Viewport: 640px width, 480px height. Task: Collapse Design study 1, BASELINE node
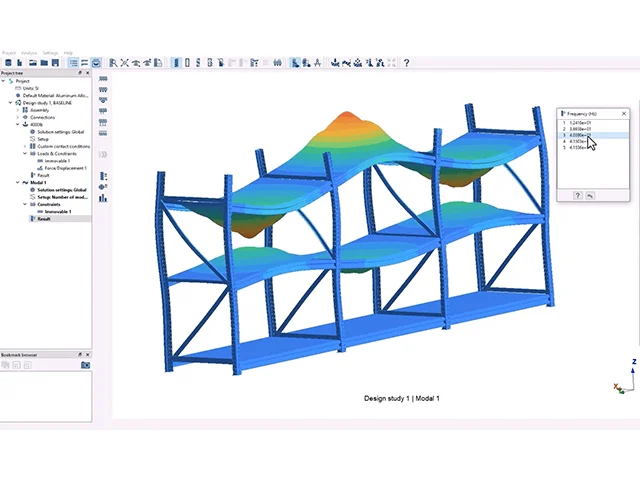pos(11,103)
